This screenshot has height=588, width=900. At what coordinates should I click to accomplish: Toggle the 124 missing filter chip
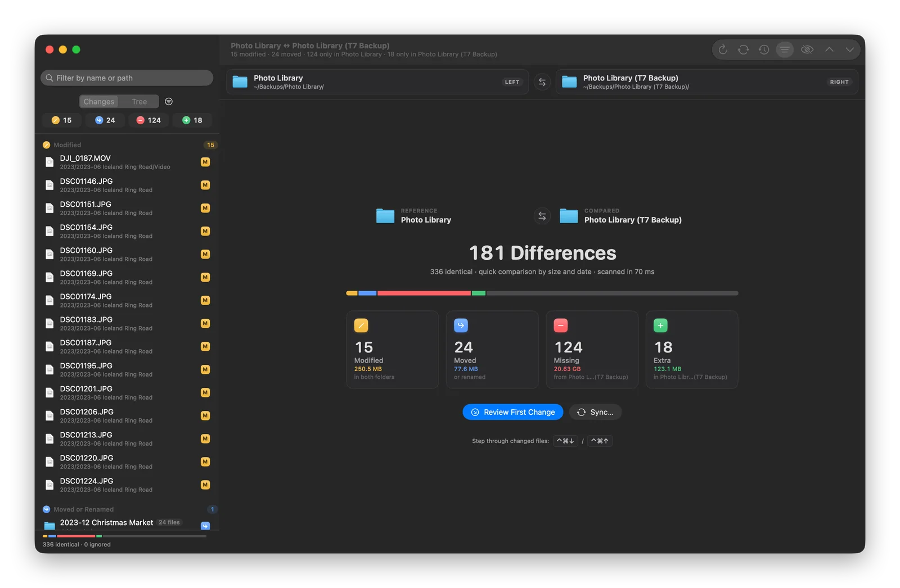149,120
